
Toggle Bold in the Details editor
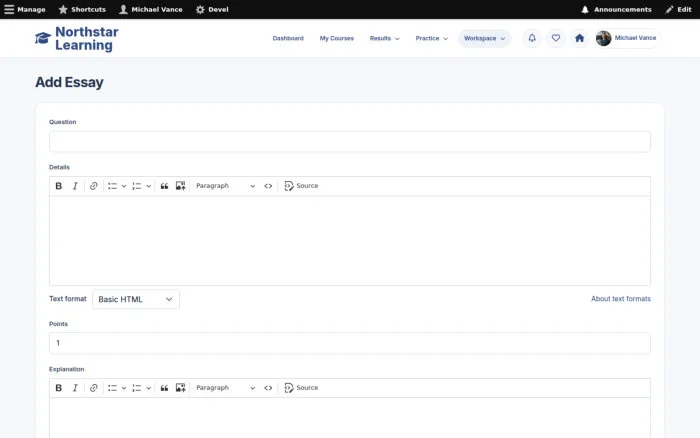pyautogui.click(x=58, y=186)
